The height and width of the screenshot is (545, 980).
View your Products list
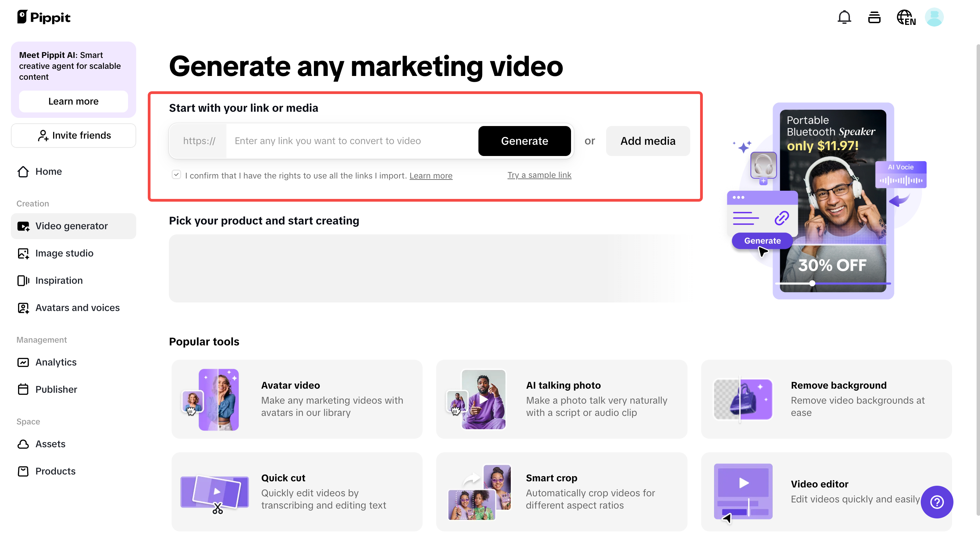click(x=56, y=471)
